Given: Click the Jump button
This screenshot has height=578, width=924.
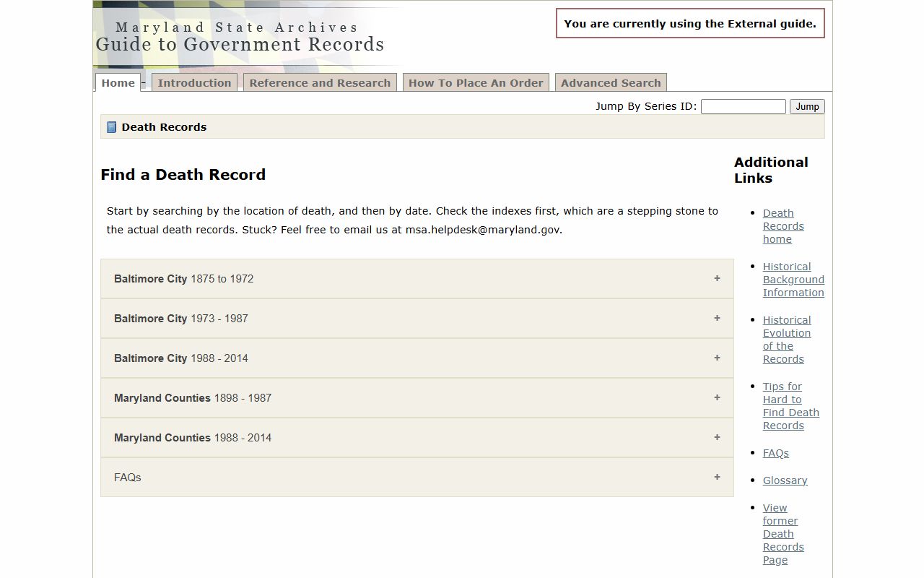Looking at the screenshot, I should point(807,106).
